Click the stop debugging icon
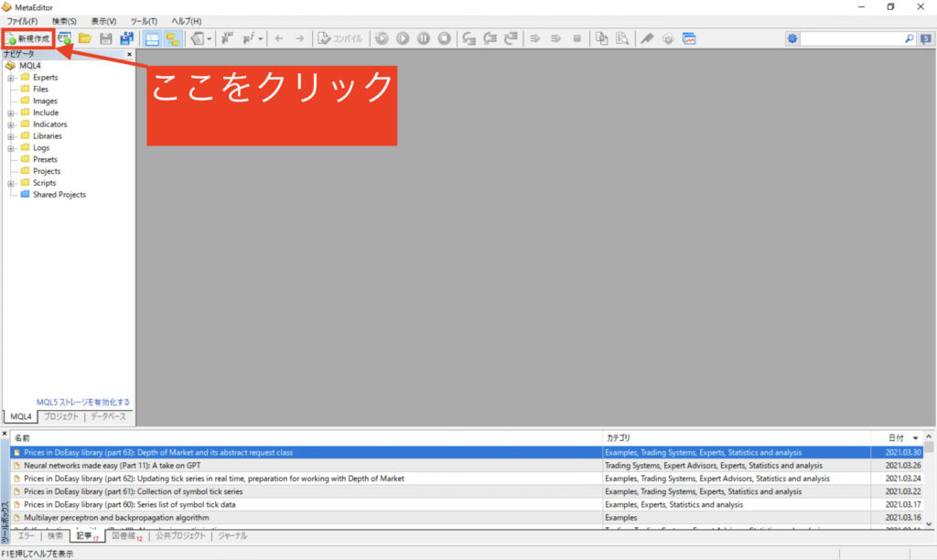The width and height of the screenshot is (937, 560). [444, 38]
